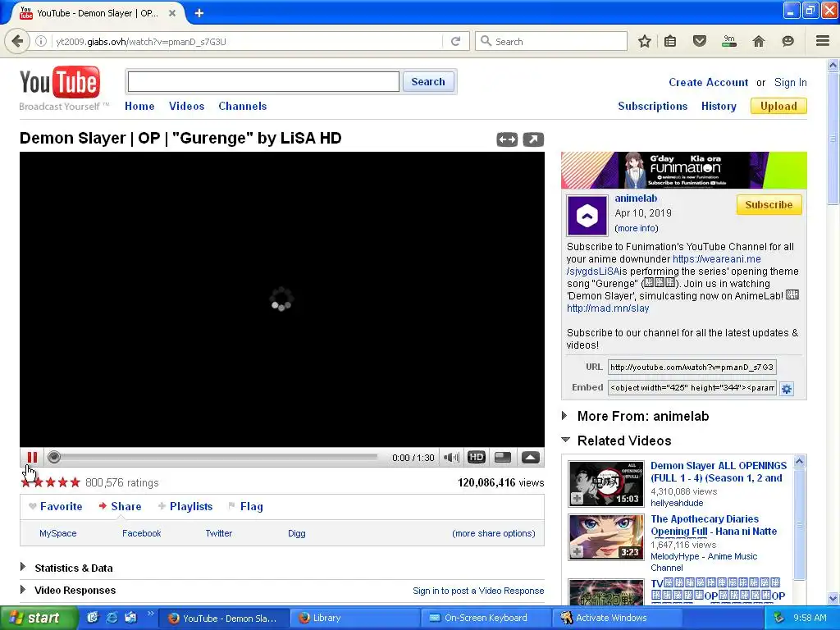The image size is (840, 630).
Task: Open viewing History
Action: click(x=719, y=106)
